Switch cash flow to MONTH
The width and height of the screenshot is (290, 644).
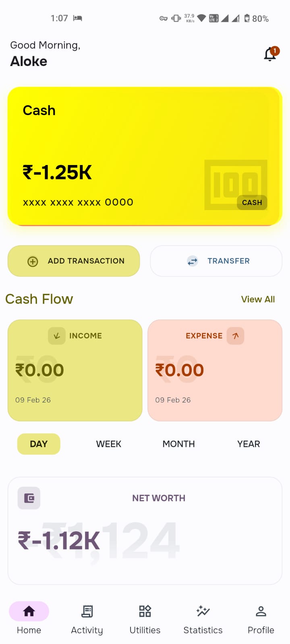point(178,444)
